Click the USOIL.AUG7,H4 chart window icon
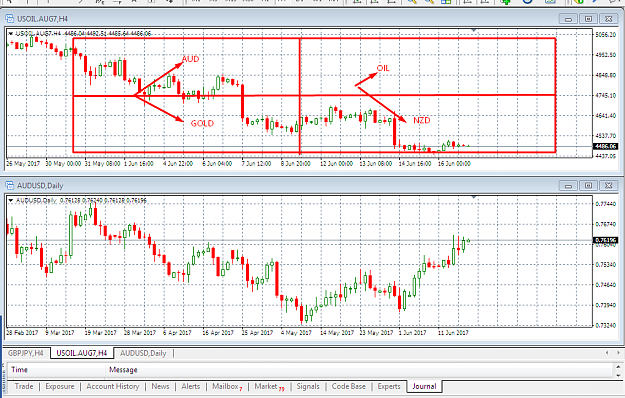The height and width of the screenshot is (398, 625). [x=9, y=19]
